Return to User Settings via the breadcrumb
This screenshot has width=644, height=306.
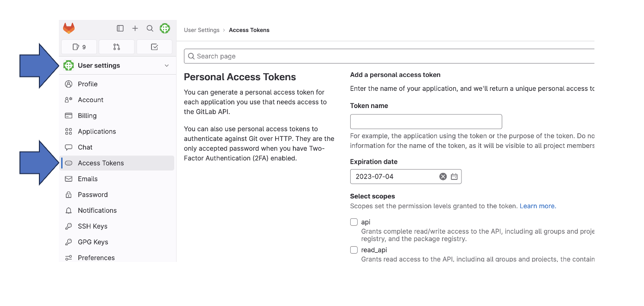pos(202,30)
